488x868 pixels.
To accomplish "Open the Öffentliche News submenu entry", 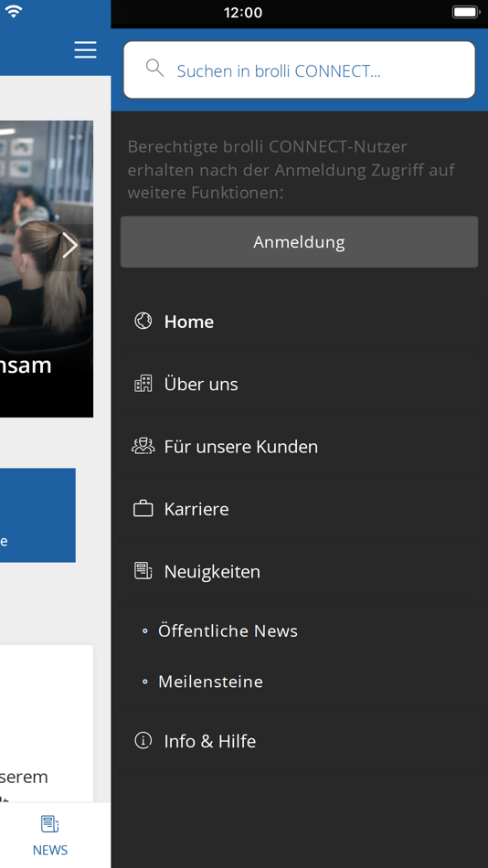I will [x=228, y=631].
